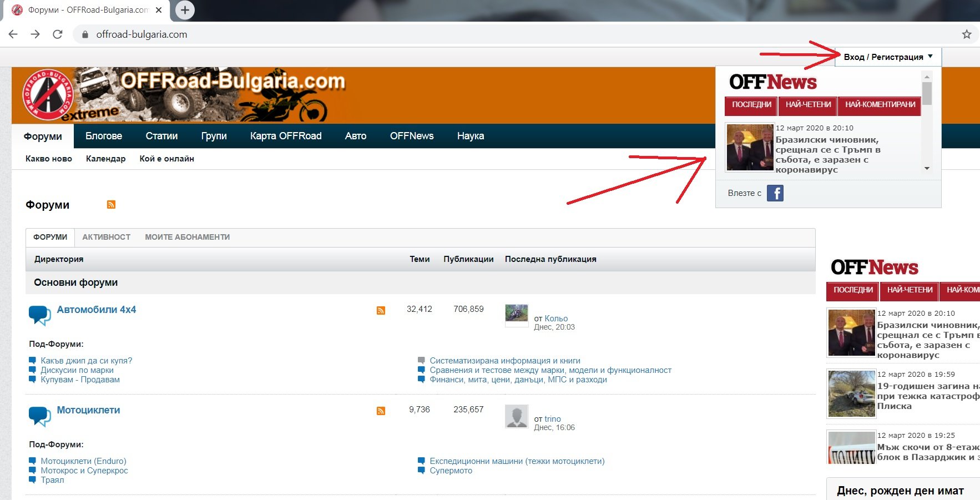Select the Форуми main menu item
Screen dimensions: 980x500
[43, 137]
